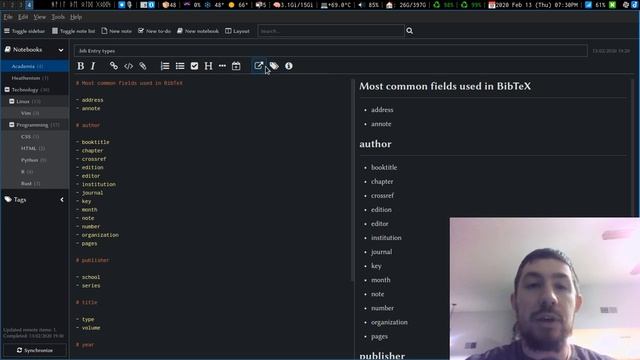Create a new notebook

198,31
